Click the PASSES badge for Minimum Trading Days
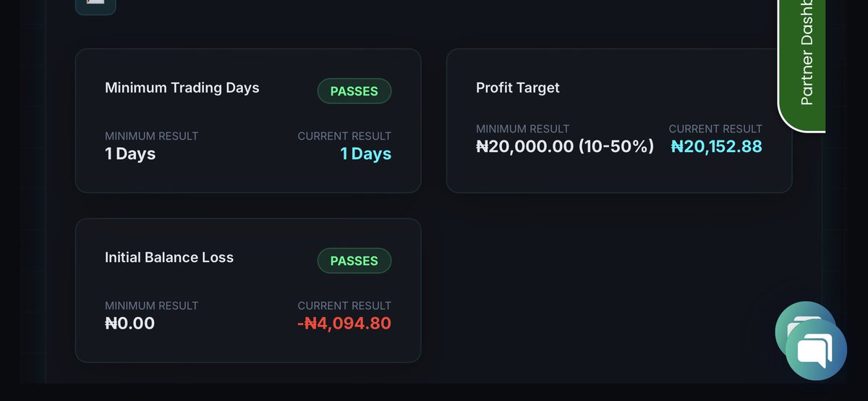 pos(354,91)
